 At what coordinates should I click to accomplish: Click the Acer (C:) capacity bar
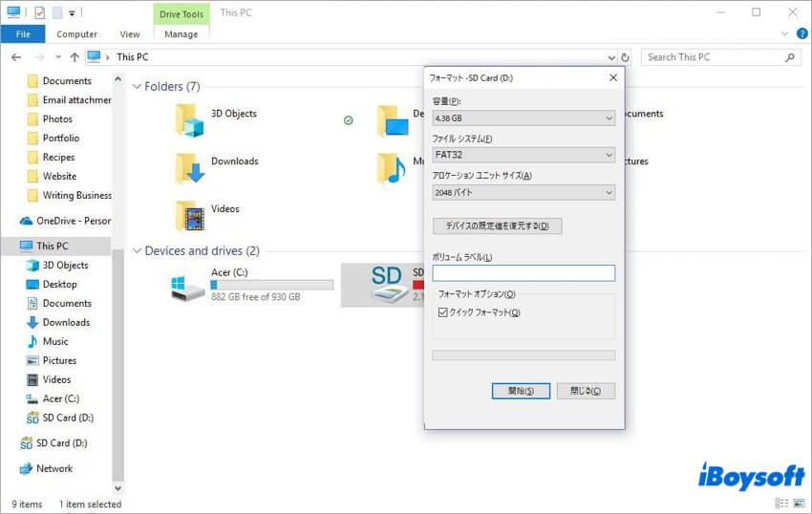click(272, 285)
